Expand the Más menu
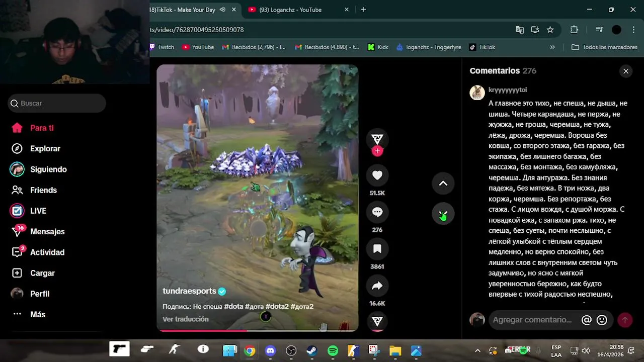The height and width of the screenshot is (362, 644). pos(28,314)
